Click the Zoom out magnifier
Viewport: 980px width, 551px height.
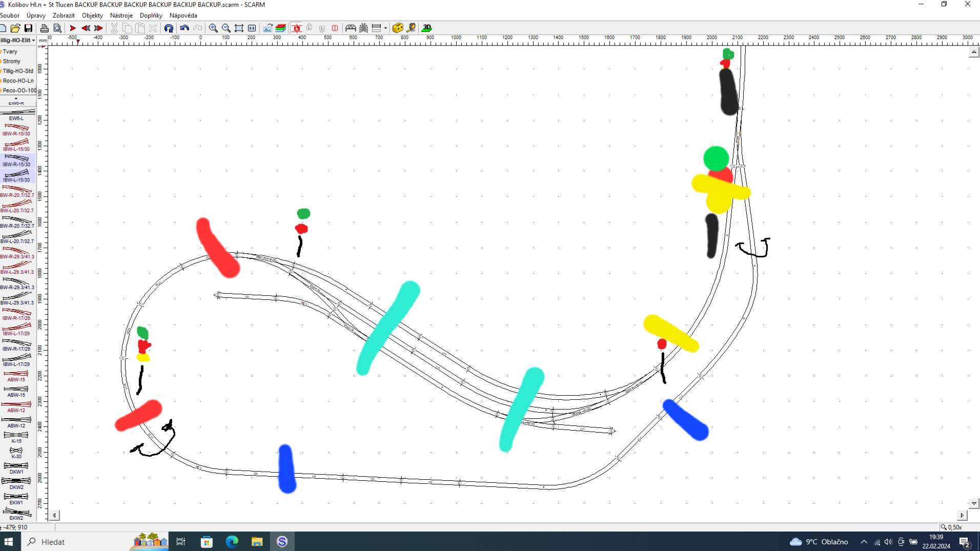pos(226,28)
